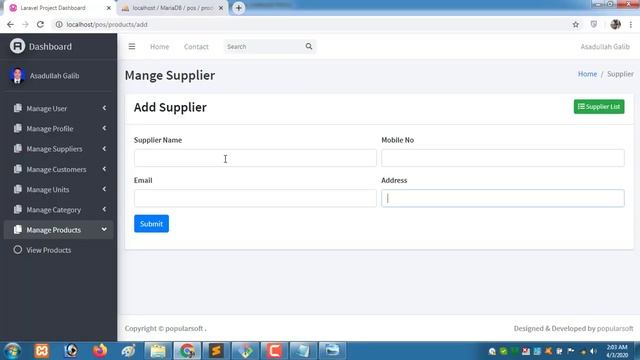640x360 pixels.
Task: Click the Manage User sidebar icon
Action: click(x=18, y=108)
